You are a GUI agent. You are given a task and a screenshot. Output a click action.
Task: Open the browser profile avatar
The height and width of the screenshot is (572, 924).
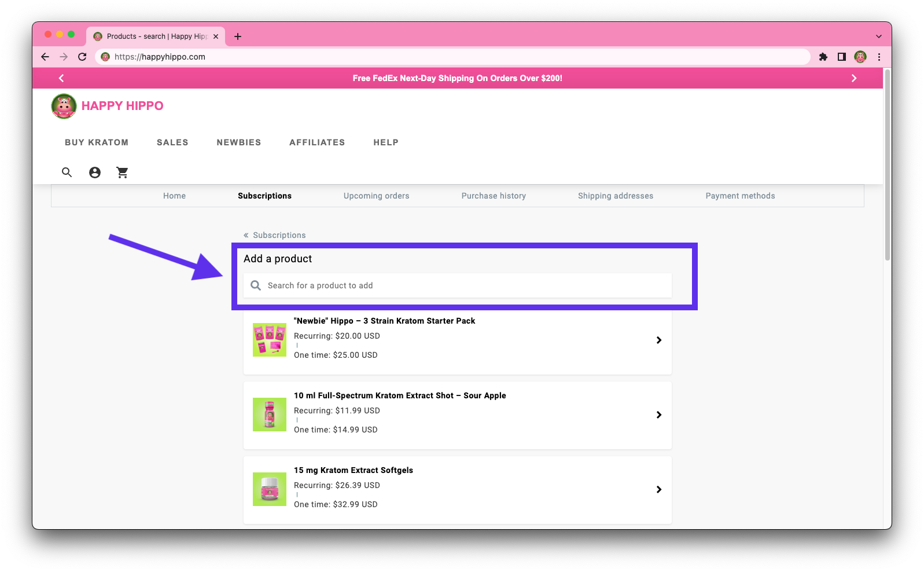pyautogui.click(x=860, y=57)
